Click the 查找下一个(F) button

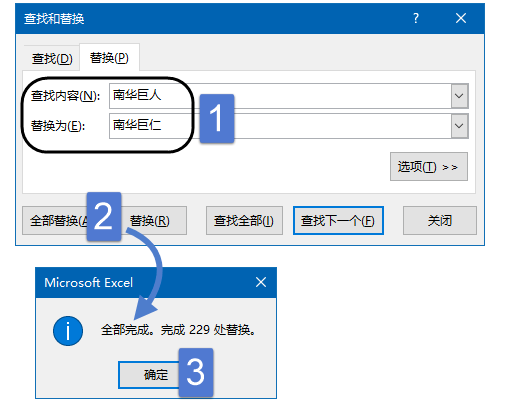[x=338, y=220]
